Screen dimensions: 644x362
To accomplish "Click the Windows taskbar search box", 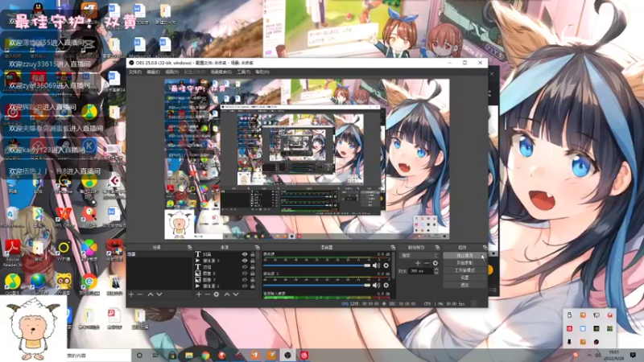I will click(x=98, y=356).
